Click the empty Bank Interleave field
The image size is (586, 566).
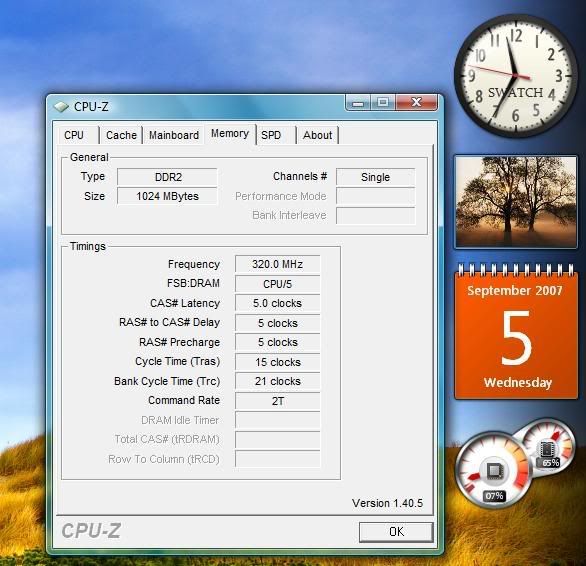point(375,216)
